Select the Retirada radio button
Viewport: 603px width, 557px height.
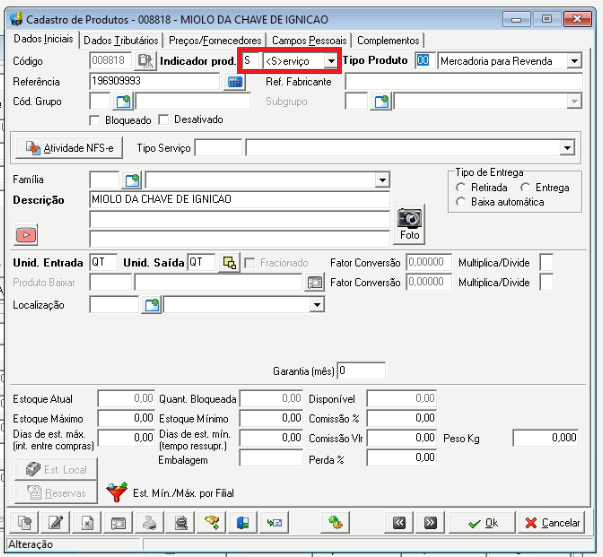pyautogui.click(x=461, y=188)
